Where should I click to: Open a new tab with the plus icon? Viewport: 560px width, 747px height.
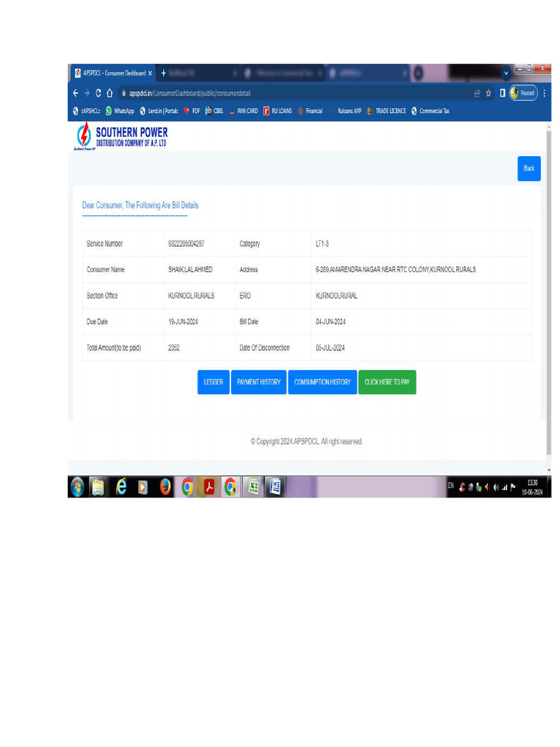tap(163, 73)
